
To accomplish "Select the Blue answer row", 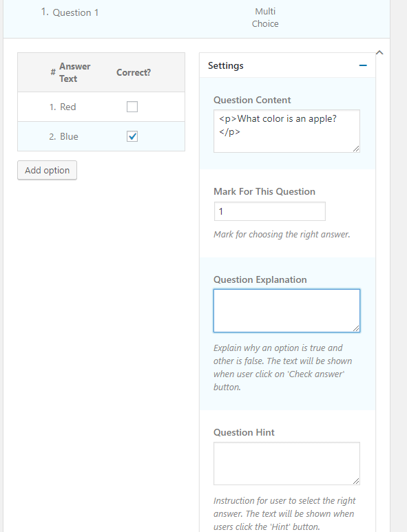I will 101,136.
